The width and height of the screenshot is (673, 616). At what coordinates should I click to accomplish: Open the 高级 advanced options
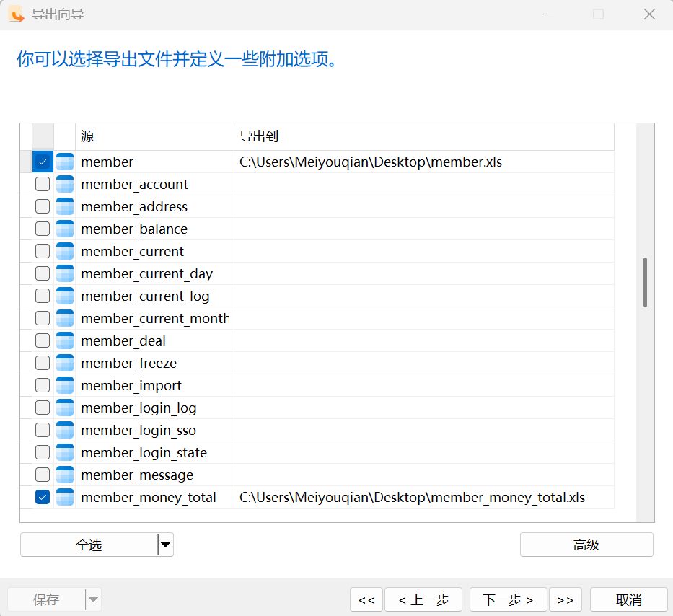586,545
